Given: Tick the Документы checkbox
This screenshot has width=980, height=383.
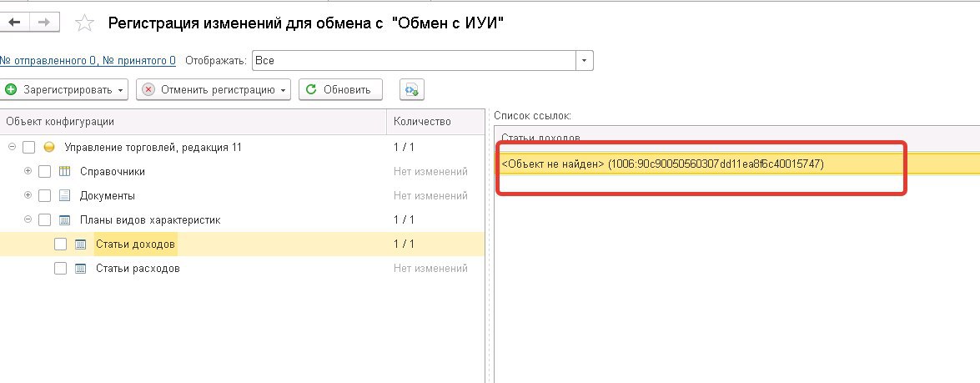Looking at the screenshot, I should pos(44,195).
